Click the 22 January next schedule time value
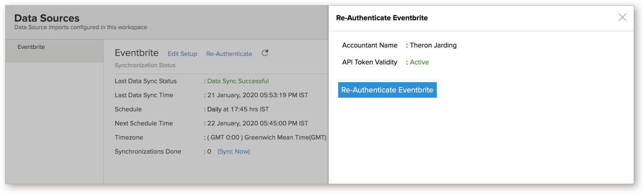This screenshot has height=194, width=644. pos(258,123)
